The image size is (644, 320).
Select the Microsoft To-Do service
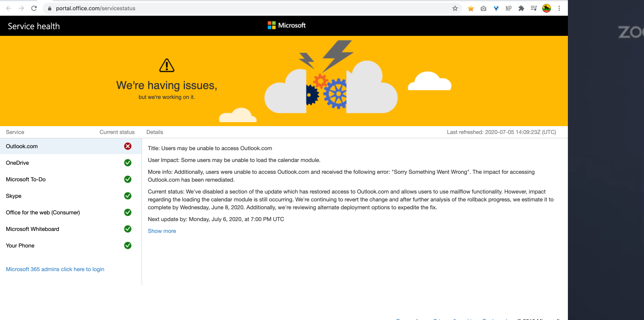click(71, 179)
